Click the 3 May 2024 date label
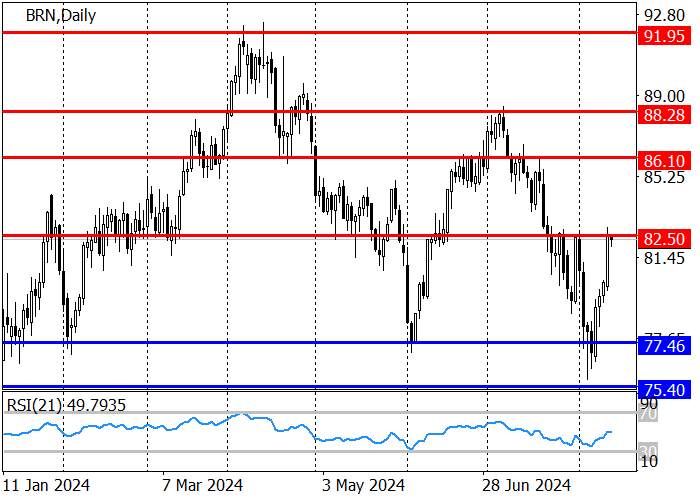Image resolution: width=700 pixels, height=500 pixels. [363, 485]
